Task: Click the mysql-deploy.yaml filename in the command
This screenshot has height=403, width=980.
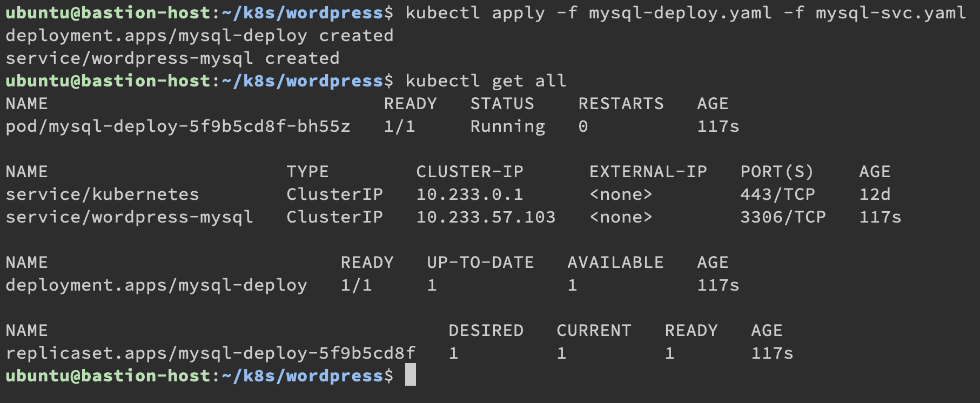Action: click(x=680, y=13)
